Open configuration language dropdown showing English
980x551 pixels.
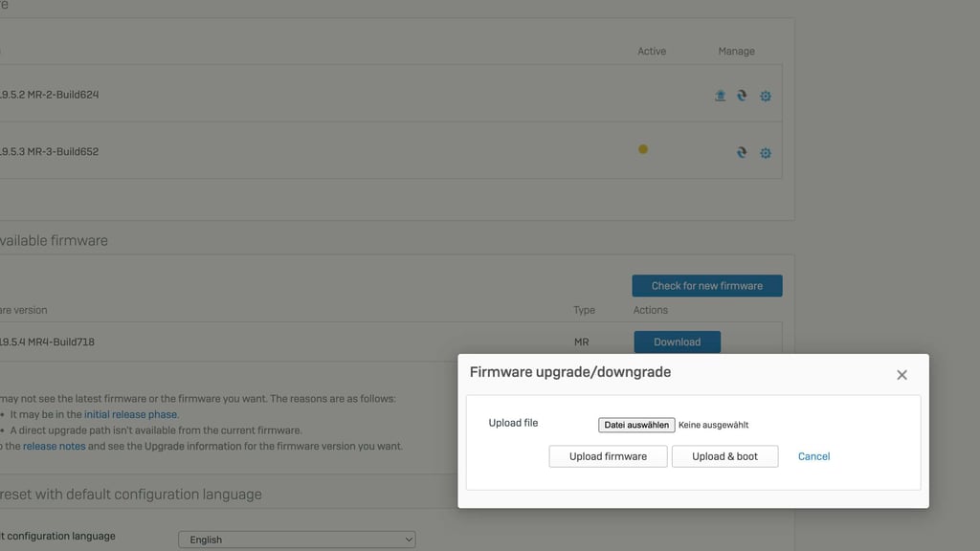point(297,540)
